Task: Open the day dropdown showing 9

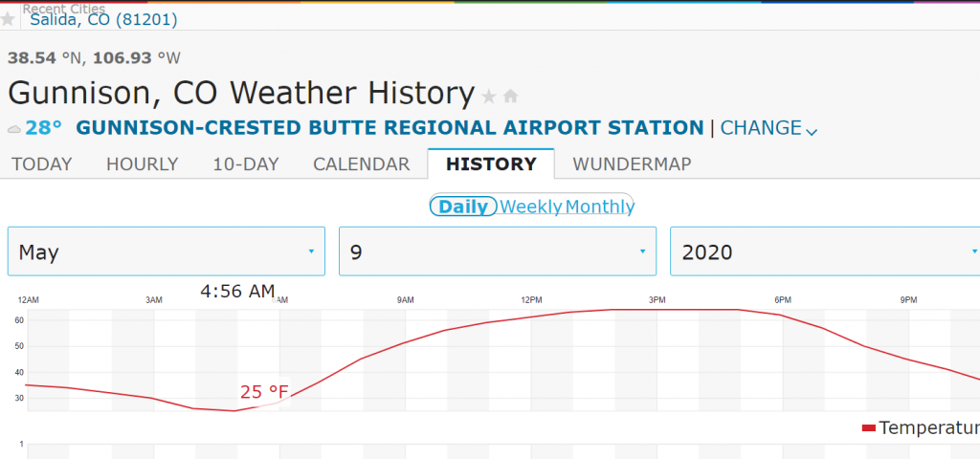Action: [x=498, y=251]
